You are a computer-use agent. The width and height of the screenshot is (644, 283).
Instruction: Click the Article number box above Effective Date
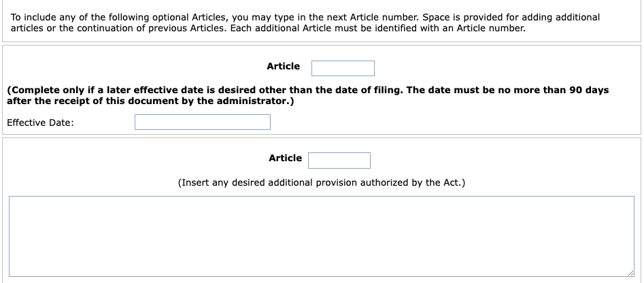click(x=343, y=68)
